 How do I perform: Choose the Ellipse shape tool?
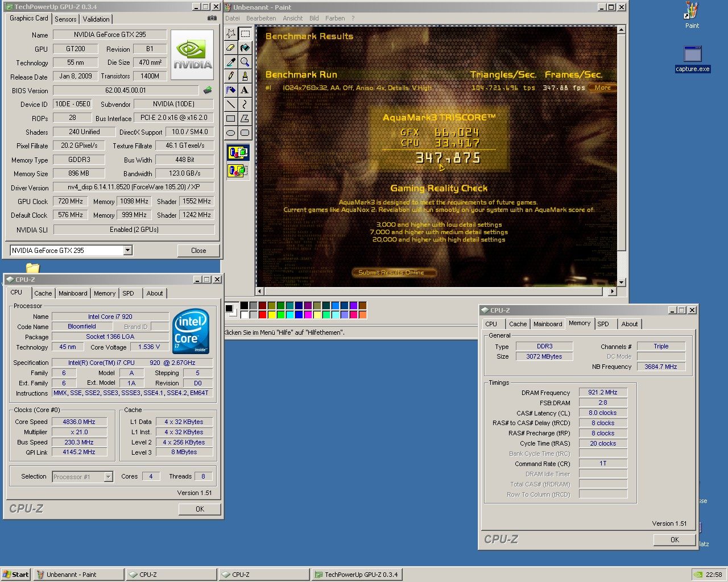[x=231, y=132]
